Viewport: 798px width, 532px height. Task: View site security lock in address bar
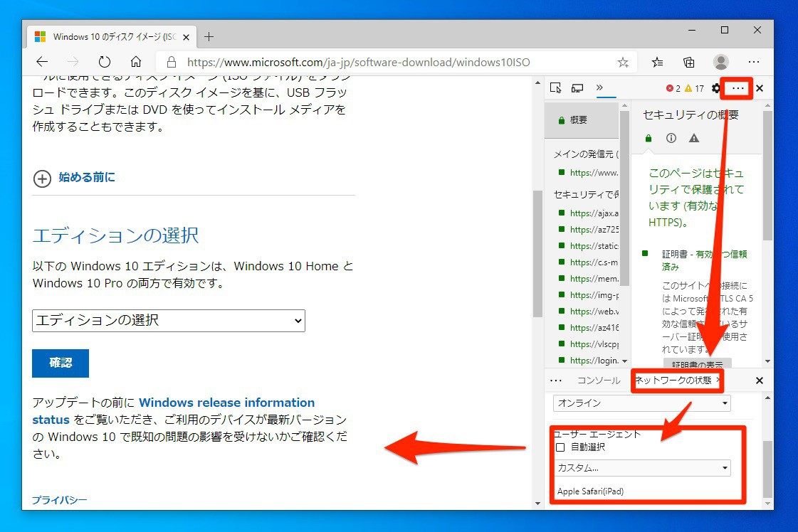[172, 62]
